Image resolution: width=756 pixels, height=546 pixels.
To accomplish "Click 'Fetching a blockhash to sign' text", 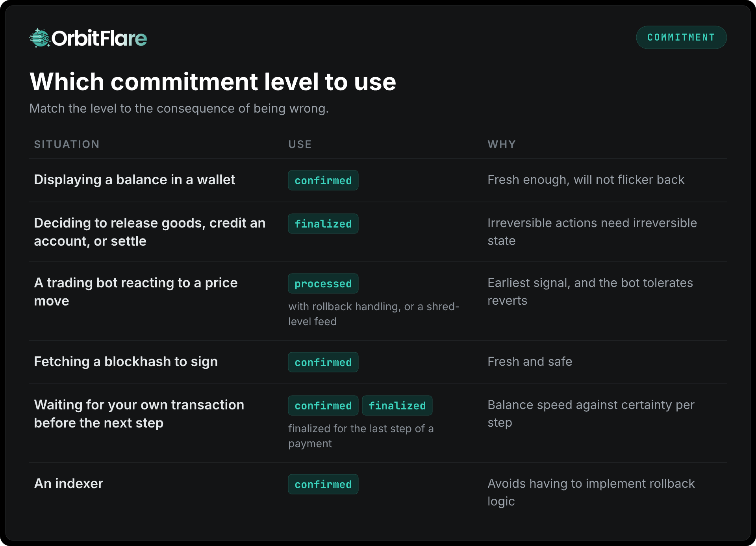I will click(126, 361).
